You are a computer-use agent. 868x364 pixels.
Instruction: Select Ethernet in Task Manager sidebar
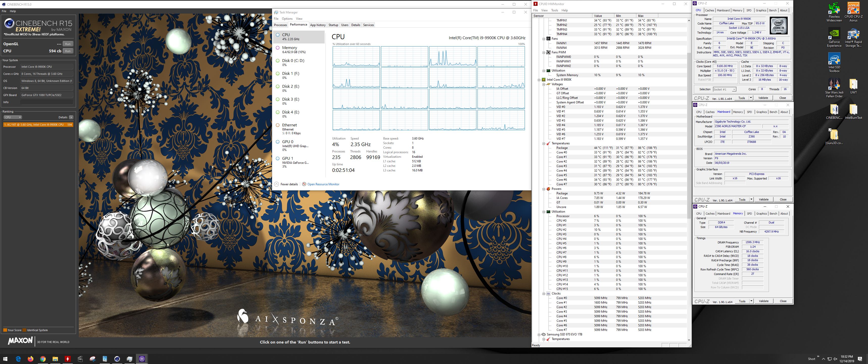[299, 129]
